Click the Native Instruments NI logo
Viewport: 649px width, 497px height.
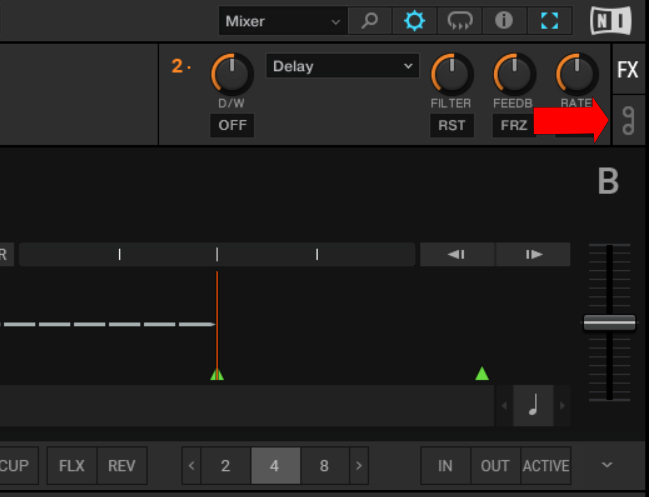tap(611, 20)
